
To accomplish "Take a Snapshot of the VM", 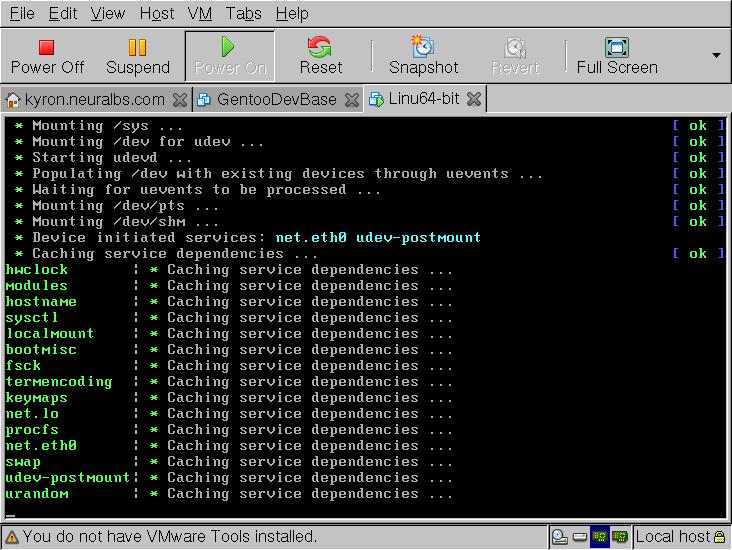I will tap(423, 56).
